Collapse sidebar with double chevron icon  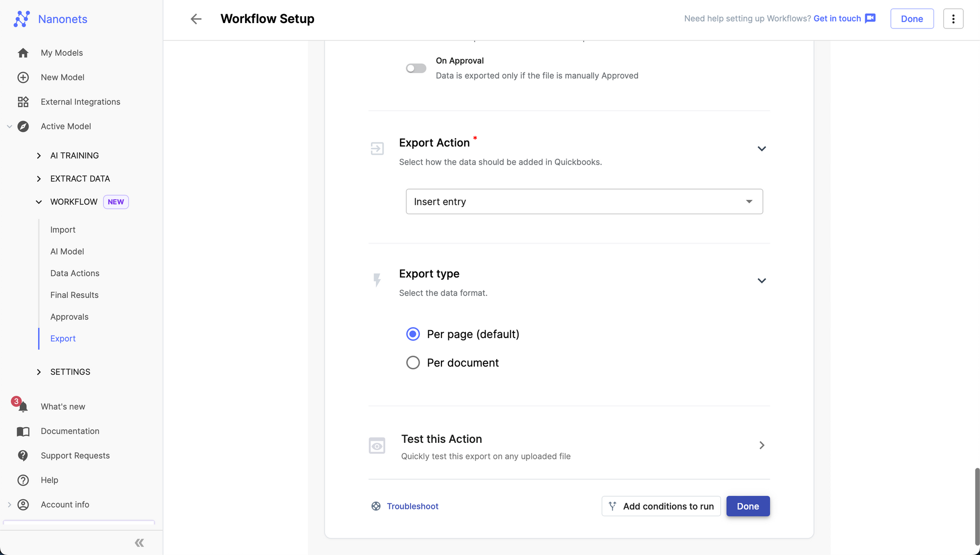point(139,543)
